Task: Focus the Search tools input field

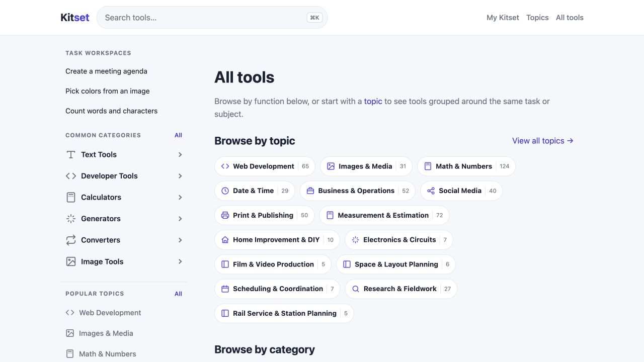Action: coord(212,18)
